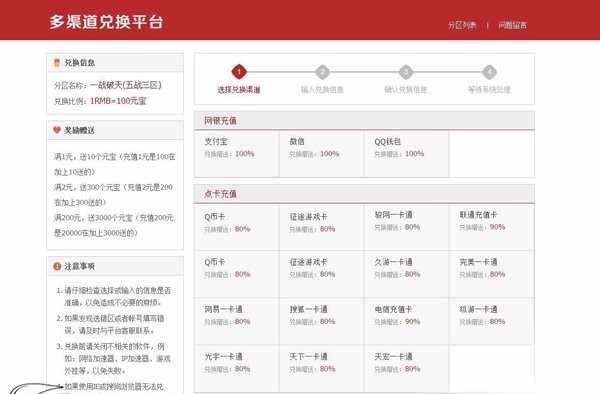Click the 奖励赠送 panel title
600x394 pixels.
(x=79, y=130)
